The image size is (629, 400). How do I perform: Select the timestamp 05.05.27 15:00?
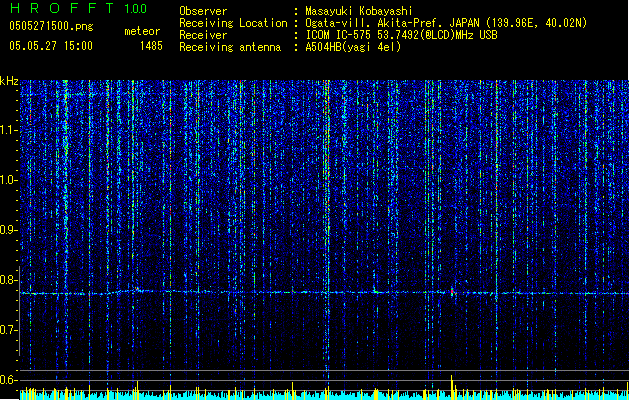click(x=51, y=46)
